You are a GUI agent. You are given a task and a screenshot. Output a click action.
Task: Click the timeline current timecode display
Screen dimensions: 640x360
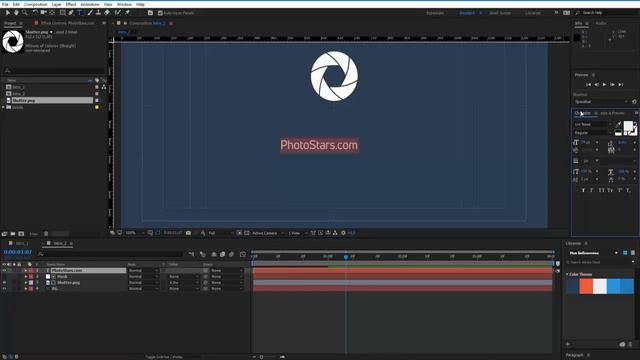(18, 252)
